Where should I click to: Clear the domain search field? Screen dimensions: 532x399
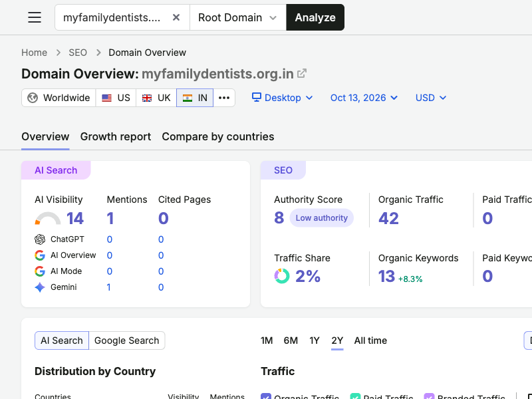(x=176, y=17)
